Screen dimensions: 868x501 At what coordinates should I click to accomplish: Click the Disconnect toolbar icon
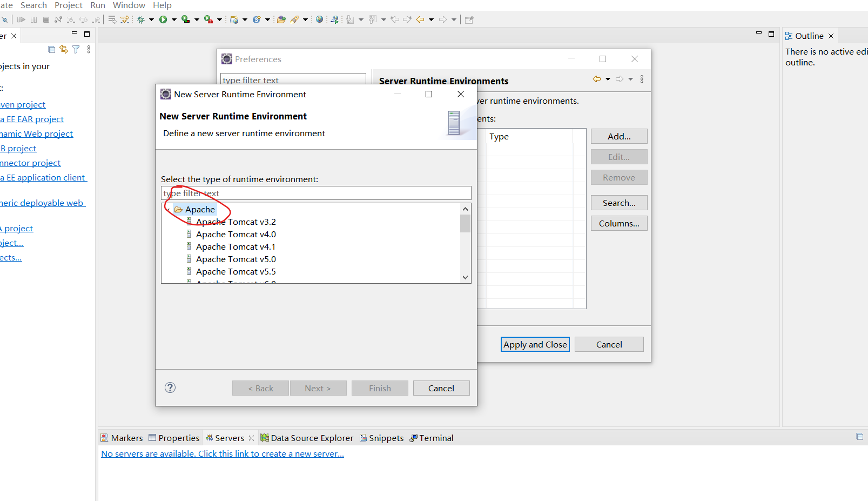[x=58, y=19]
